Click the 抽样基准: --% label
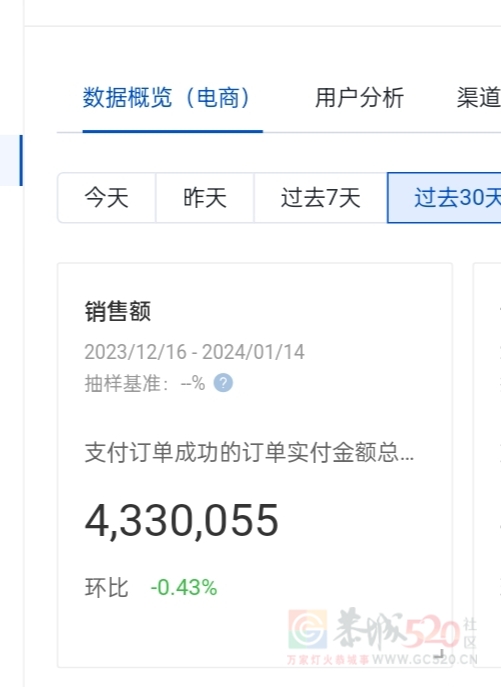Image resolution: width=501 pixels, height=687 pixels. click(145, 383)
